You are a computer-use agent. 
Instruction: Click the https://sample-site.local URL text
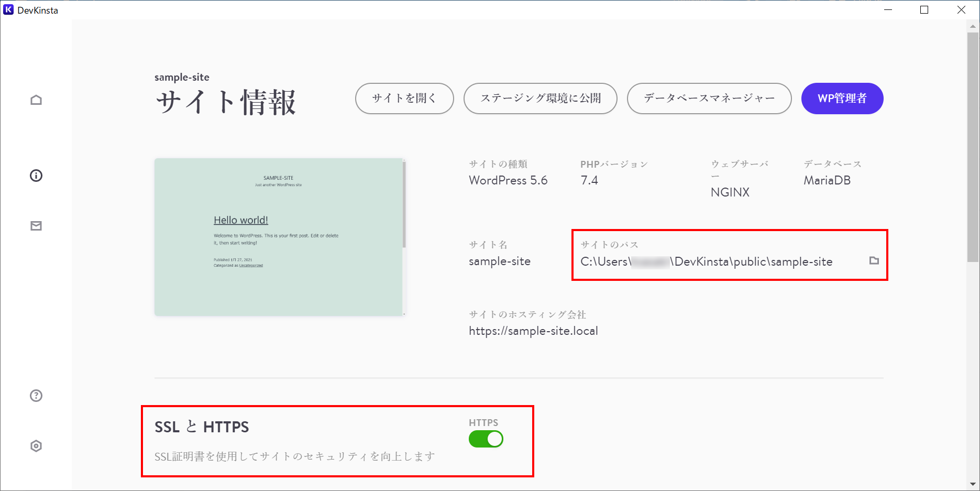pyautogui.click(x=533, y=331)
